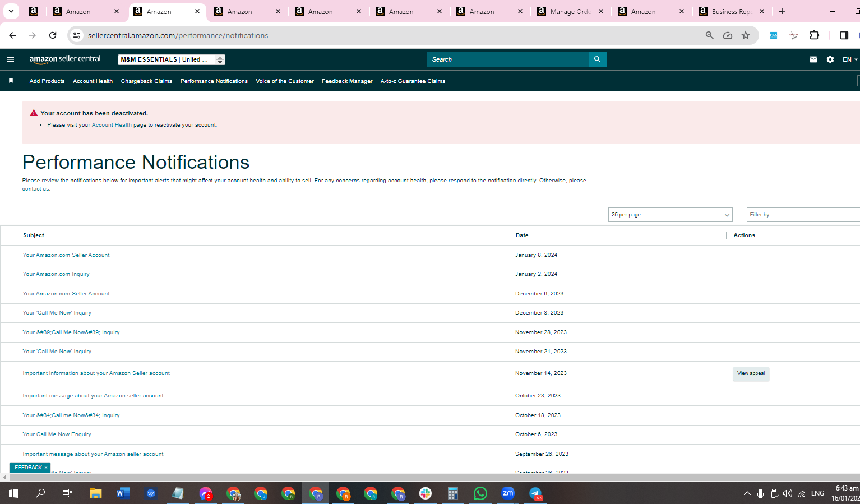
Task: Open Add Products in the navigation bar
Action: (x=47, y=81)
